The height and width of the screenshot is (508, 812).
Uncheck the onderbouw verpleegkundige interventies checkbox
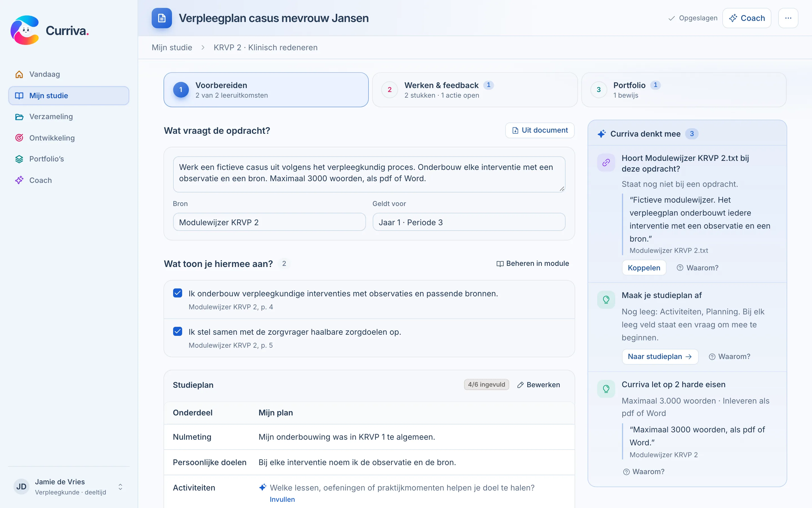click(178, 293)
